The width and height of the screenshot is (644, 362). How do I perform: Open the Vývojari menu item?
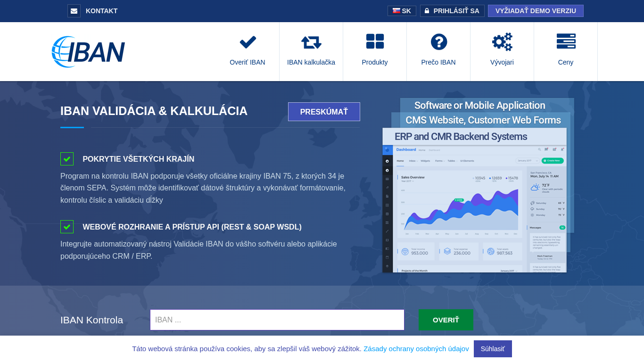click(502, 62)
